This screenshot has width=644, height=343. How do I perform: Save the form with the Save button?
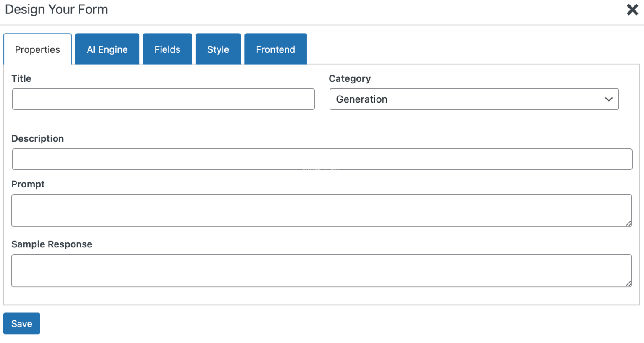click(22, 323)
